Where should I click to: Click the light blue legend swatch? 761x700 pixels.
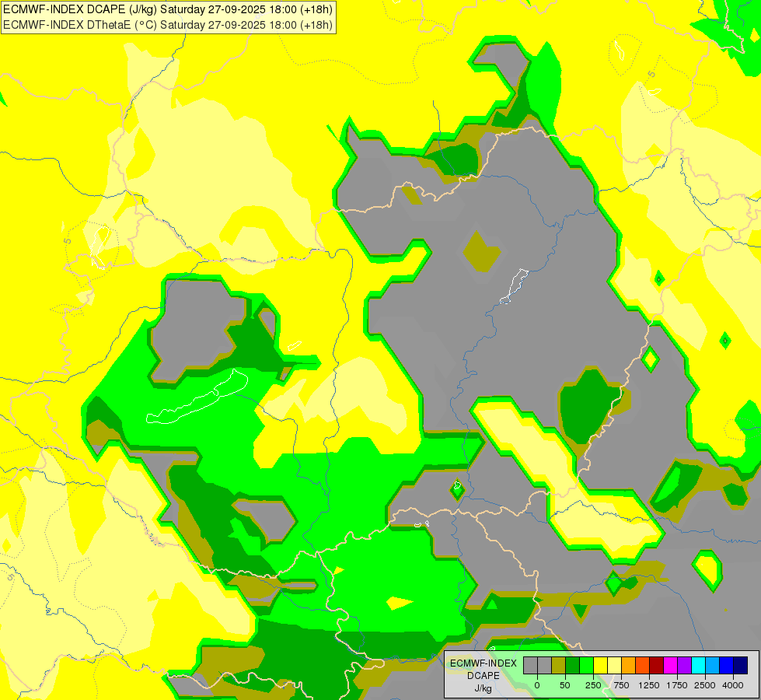pos(713,666)
